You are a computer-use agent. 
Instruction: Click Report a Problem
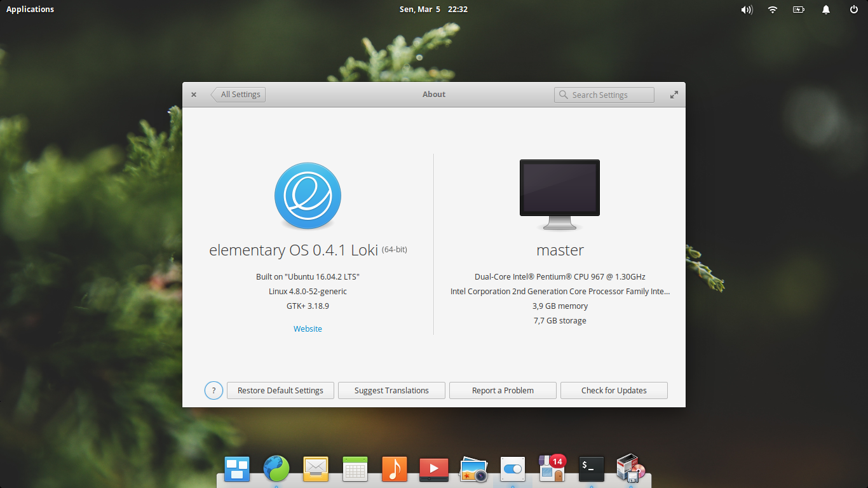503,390
